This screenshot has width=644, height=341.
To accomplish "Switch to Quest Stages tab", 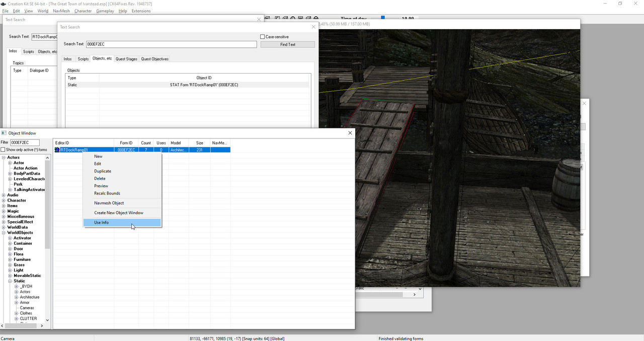I will tap(126, 59).
